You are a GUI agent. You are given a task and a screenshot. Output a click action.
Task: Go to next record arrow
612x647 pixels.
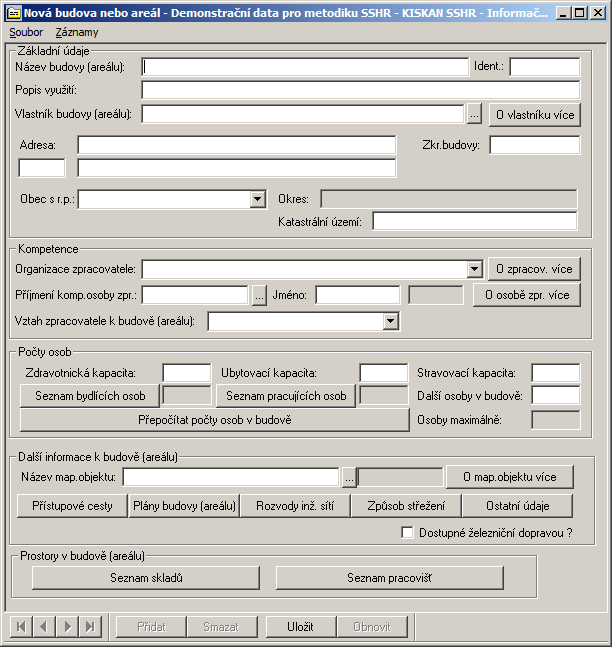coord(67,627)
